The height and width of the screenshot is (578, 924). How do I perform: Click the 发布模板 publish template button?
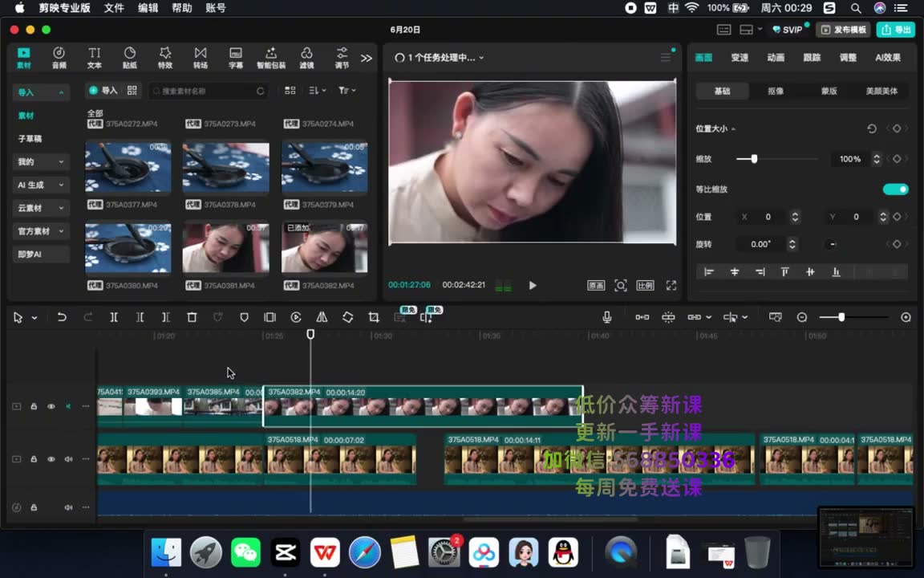point(844,30)
